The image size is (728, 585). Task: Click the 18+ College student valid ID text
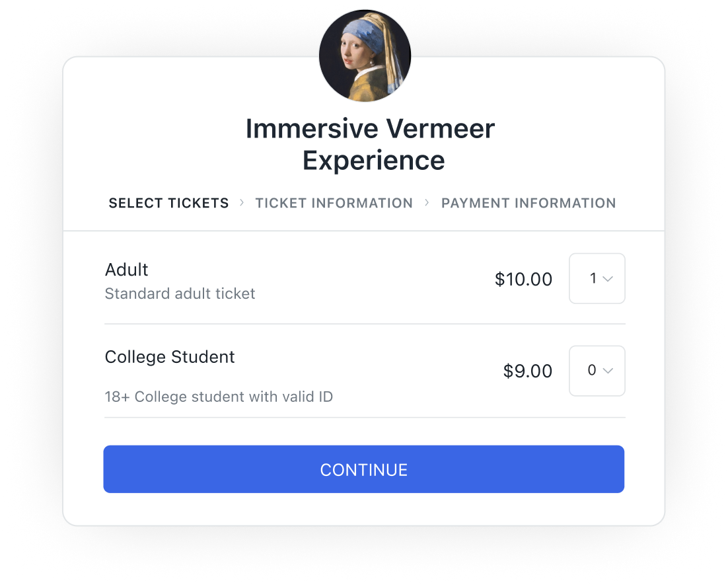coord(219,397)
